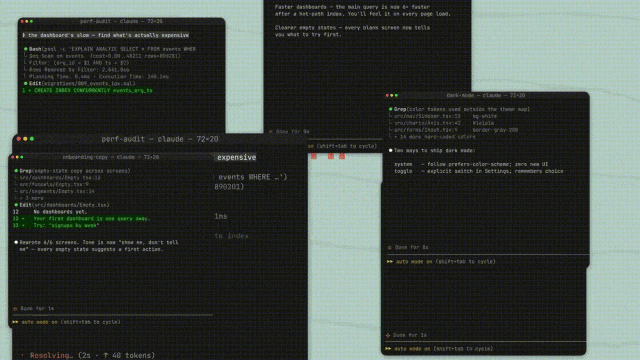Maximize the onboarding-copy terminal window
The width and height of the screenshot is (640, 360).
22,157
